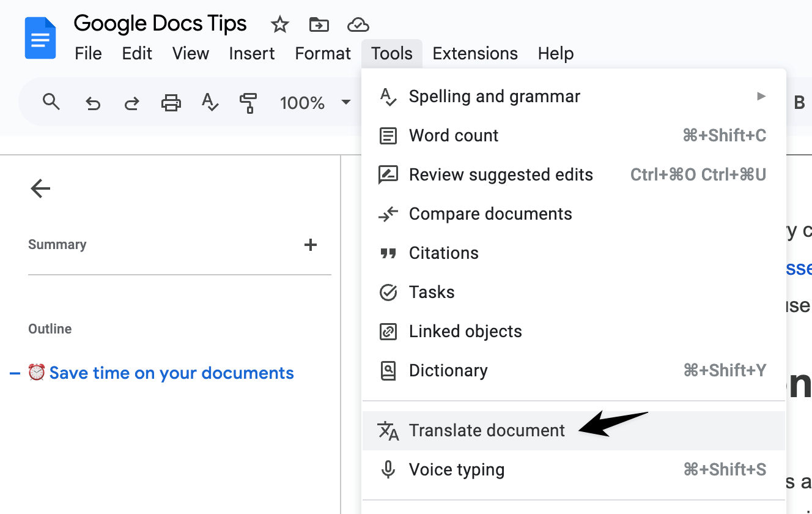Select Translate document from Tools menu
The width and height of the screenshot is (812, 514).
[487, 431]
